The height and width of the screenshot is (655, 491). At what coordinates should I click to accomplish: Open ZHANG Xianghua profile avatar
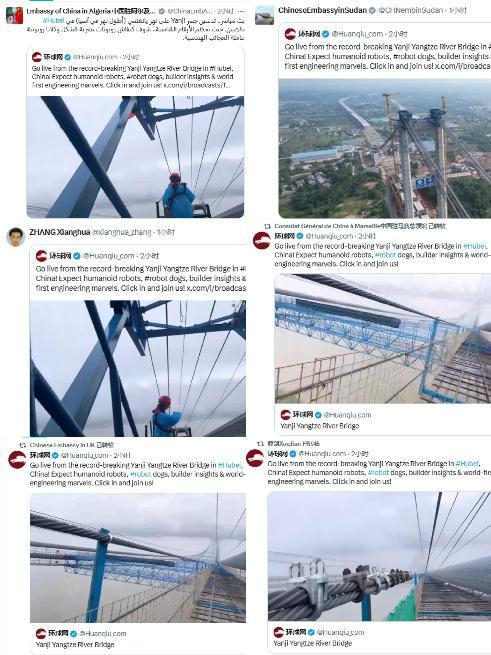pos(16,237)
